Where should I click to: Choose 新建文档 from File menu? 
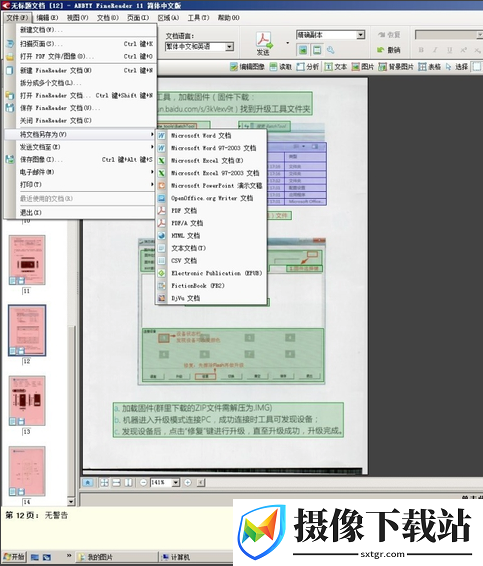80,30
